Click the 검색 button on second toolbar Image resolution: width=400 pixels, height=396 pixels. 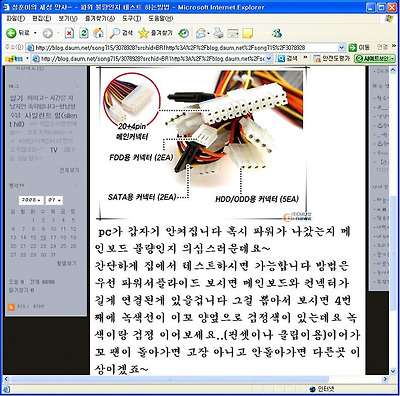tap(287, 59)
